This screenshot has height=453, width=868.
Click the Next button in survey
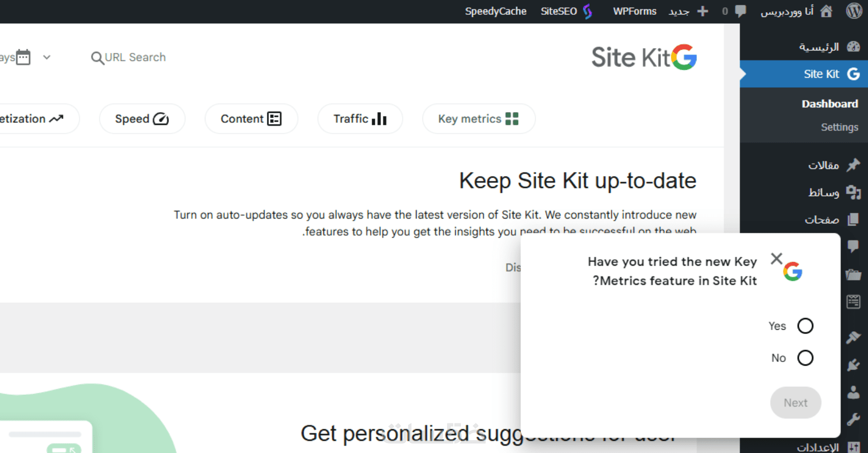pos(795,403)
